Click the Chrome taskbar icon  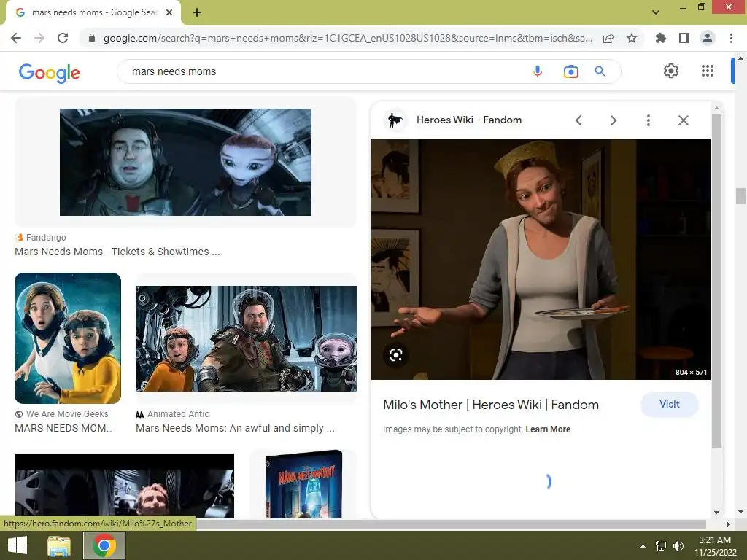[104, 545]
